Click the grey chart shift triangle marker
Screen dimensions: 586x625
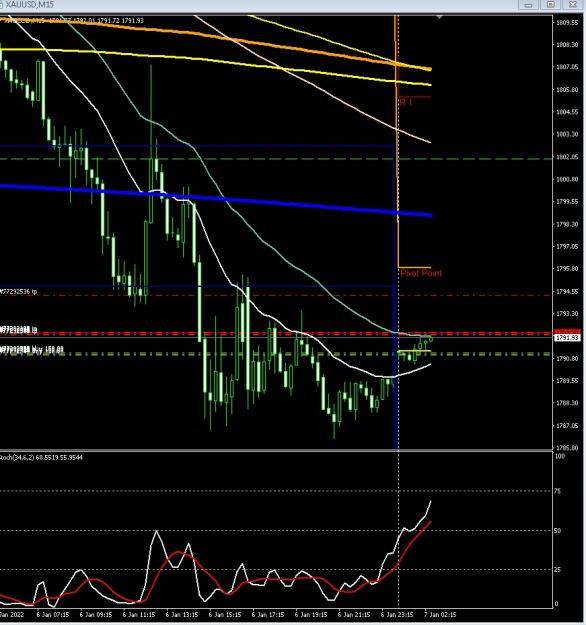[x=440, y=17]
